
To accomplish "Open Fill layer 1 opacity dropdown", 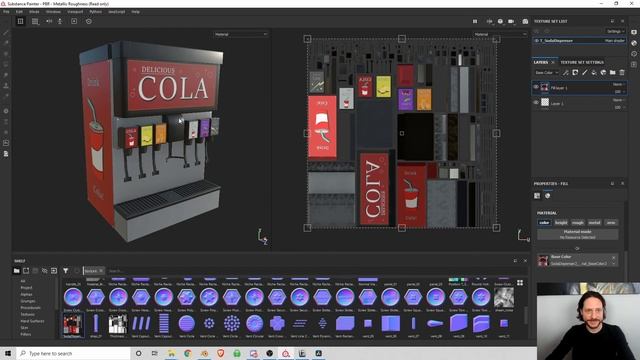I will click(x=620, y=91).
